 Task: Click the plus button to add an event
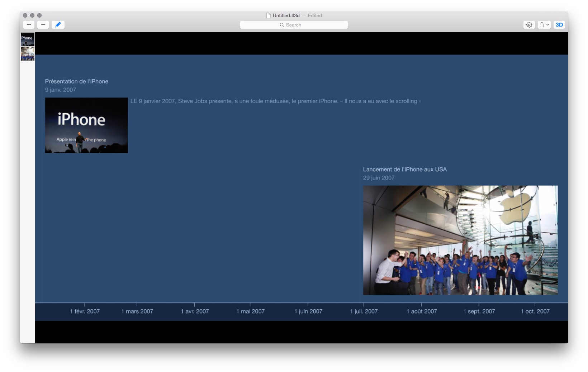[x=29, y=25]
